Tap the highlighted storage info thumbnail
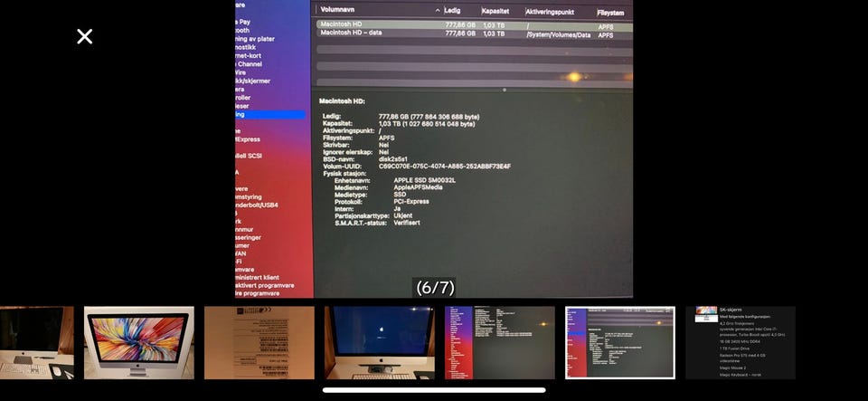The width and height of the screenshot is (868, 401). click(620, 343)
